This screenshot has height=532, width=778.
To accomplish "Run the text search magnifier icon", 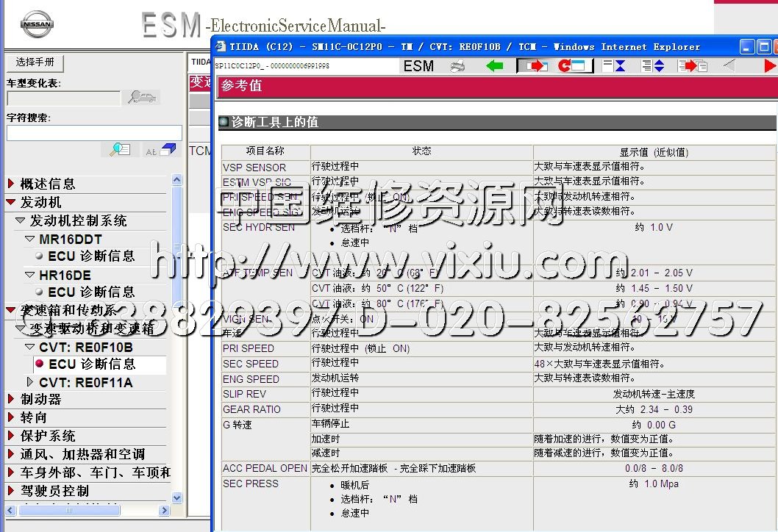I will coord(119,149).
